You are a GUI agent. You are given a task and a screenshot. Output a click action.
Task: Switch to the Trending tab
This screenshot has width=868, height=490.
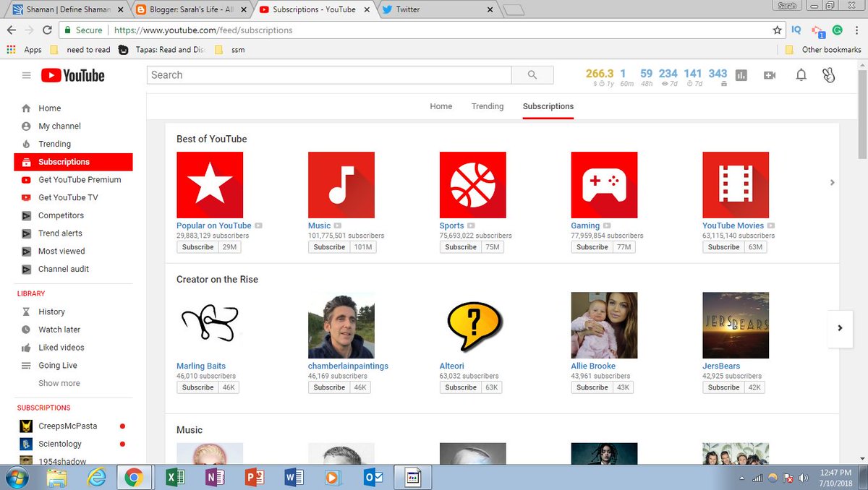488,106
